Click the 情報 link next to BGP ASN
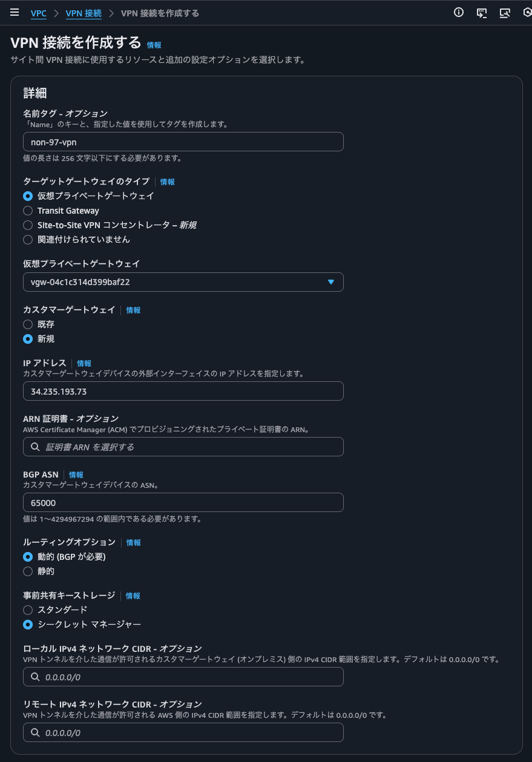Image resolution: width=532 pixels, height=762 pixels. point(76,475)
